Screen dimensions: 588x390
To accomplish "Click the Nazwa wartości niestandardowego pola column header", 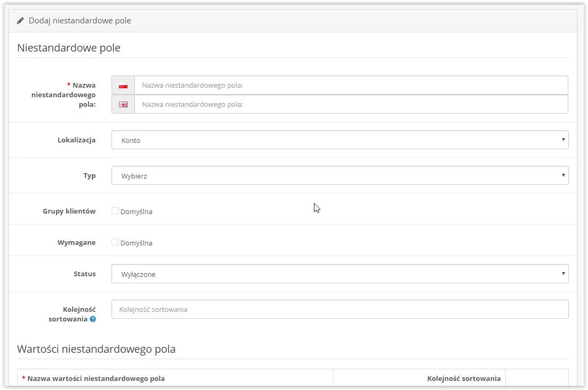I will coord(96,378).
